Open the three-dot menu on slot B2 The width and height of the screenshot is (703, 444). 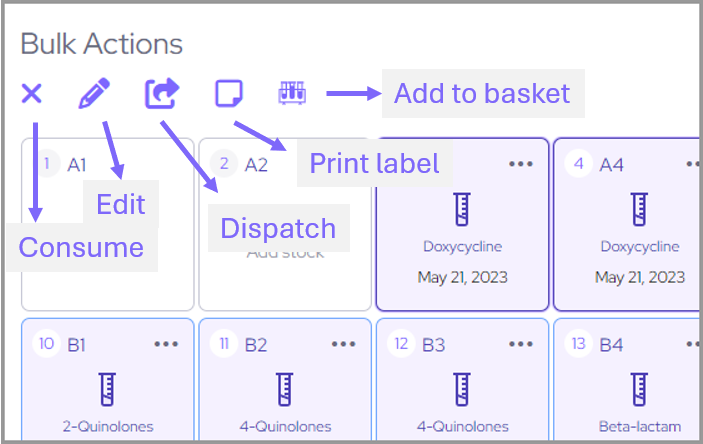[343, 344]
